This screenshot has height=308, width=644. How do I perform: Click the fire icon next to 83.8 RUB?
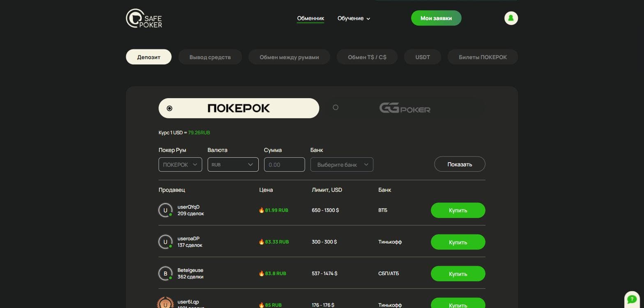[261, 274]
